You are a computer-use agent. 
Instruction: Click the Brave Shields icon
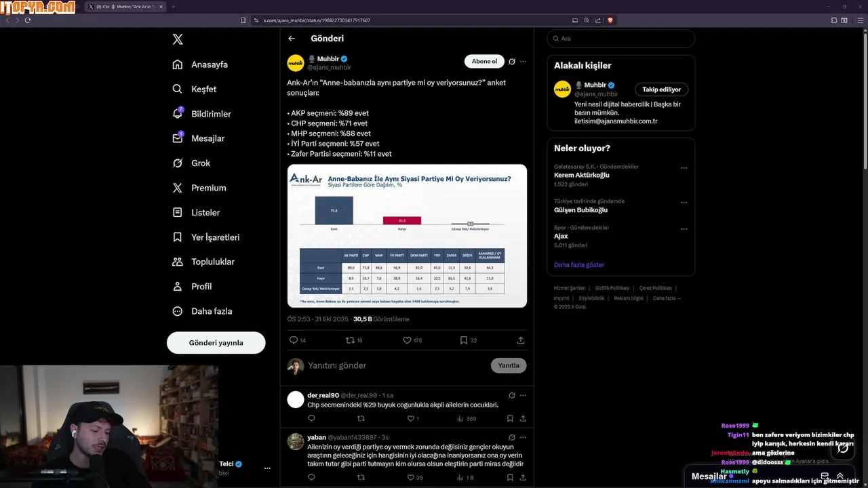(610, 20)
